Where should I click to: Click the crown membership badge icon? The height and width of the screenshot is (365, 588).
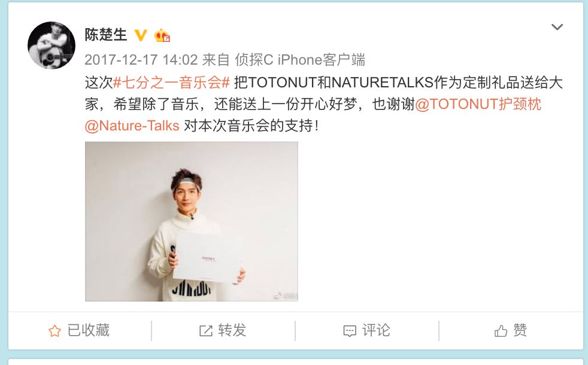pos(162,35)
